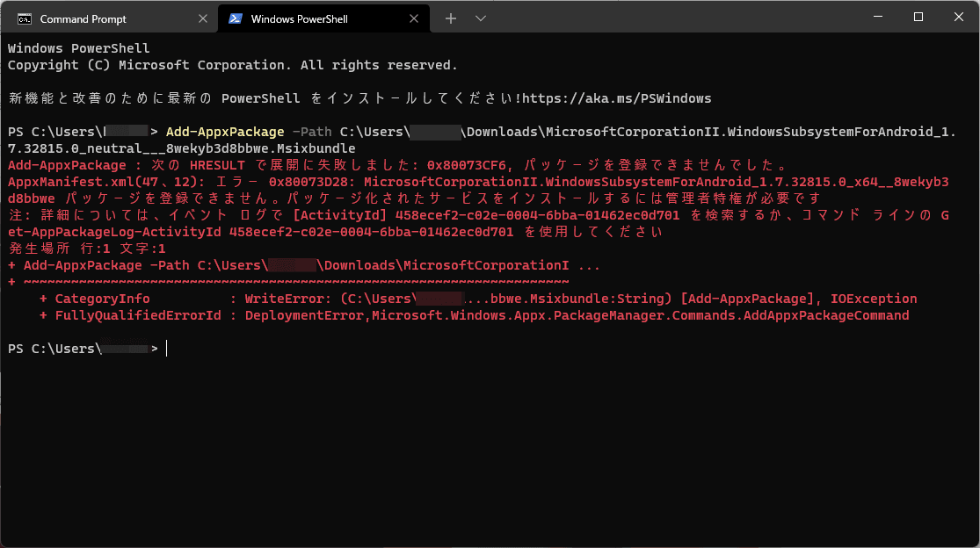Close the Command Prompt tab
This screenshot has height=548, width=980.
point(203,18)
